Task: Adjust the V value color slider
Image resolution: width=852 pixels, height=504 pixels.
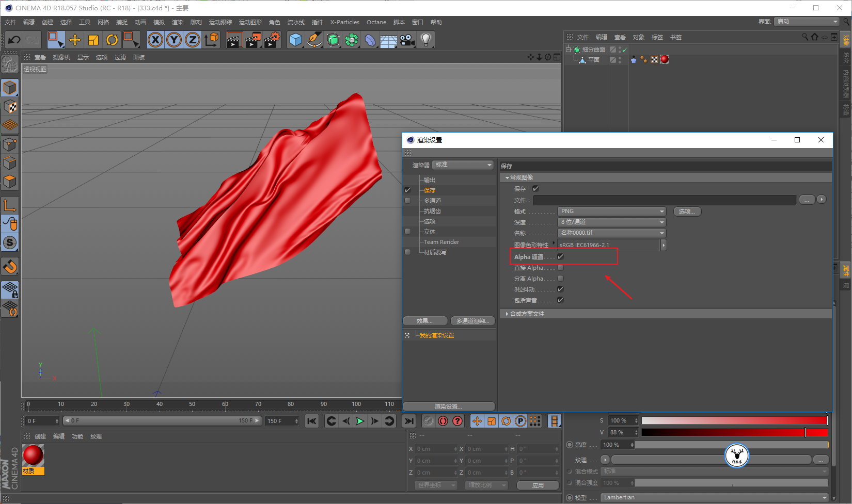Action: (x=735, y=432)
